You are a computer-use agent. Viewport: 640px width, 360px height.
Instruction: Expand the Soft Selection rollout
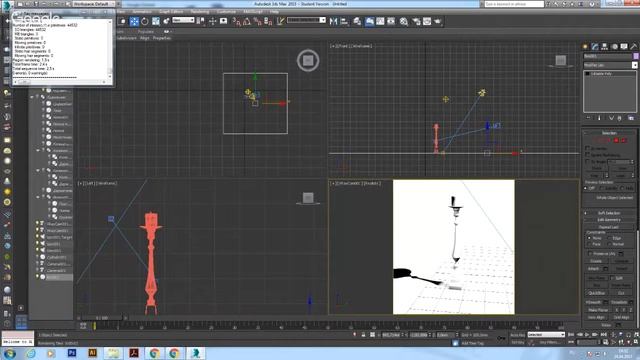pos(609,213)
